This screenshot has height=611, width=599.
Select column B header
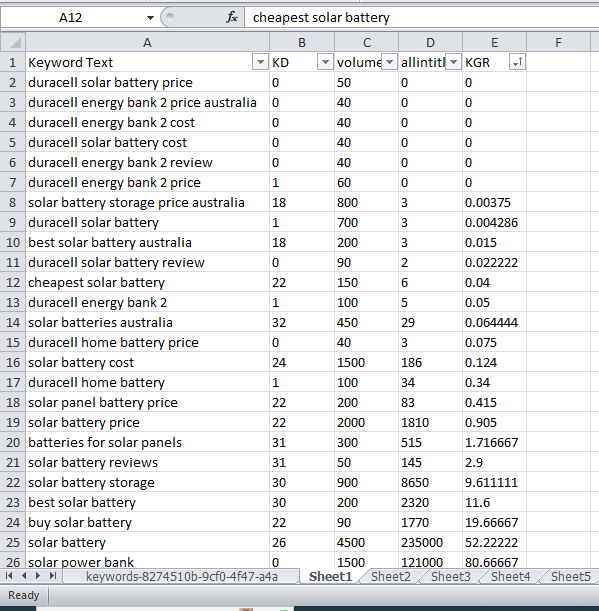click(302, 42)
